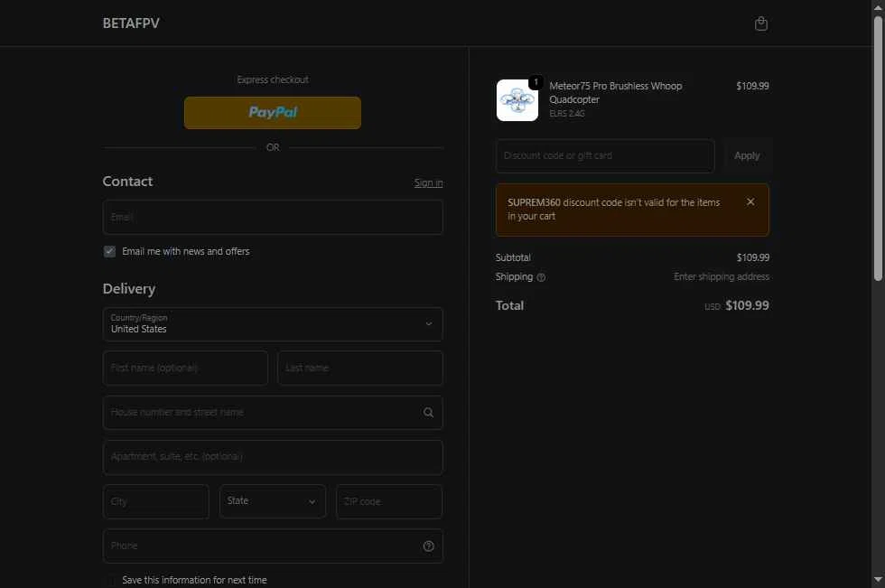The width and height of the screenshot is (885, 588).
Task: Click the Total $109.99 amount
Action: (747, 305)
